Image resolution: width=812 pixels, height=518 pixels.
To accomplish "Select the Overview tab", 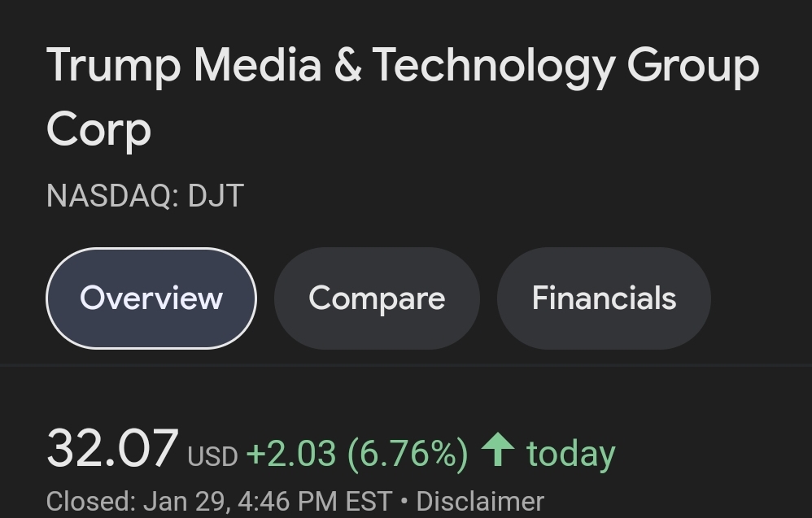I will [x=151, y=298].
